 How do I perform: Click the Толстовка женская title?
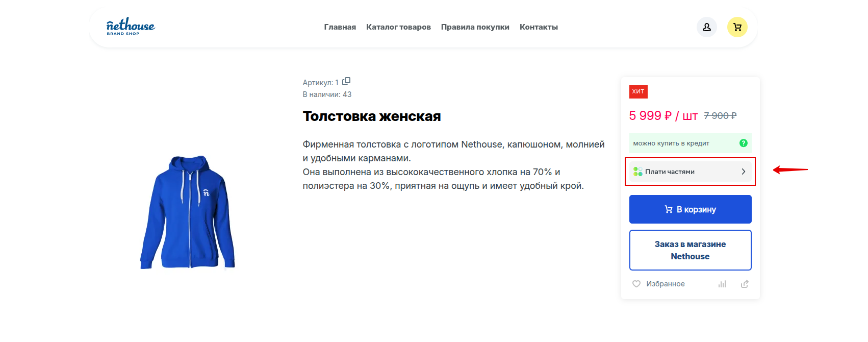372,116
